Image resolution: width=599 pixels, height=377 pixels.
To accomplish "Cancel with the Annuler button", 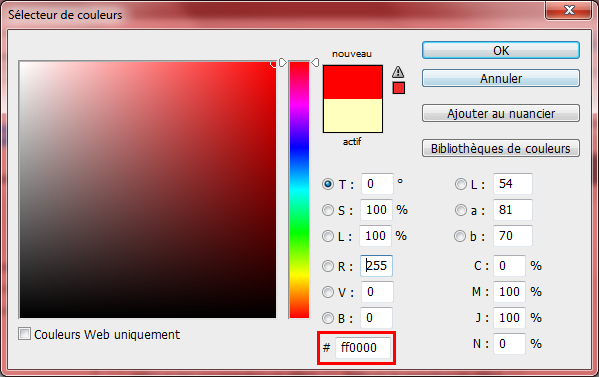I will (500, 78).
